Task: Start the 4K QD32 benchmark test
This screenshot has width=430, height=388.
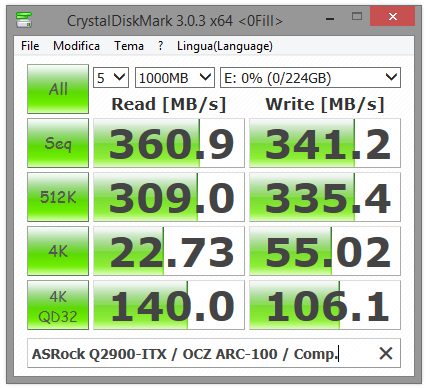Action: coord(58,305)
